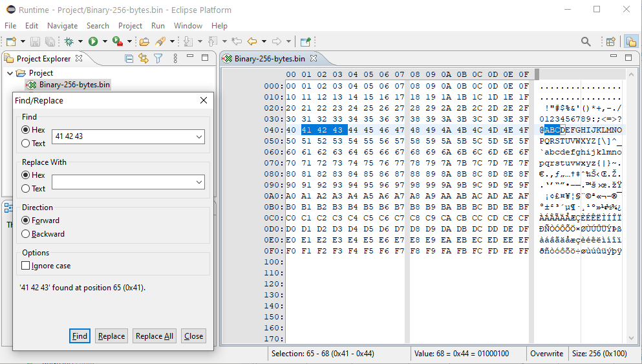Click the Save All toolbar icon
Image resolution: width=642 pixels, height=364 pixels.
pyautogui.click(x=50, y=41)
